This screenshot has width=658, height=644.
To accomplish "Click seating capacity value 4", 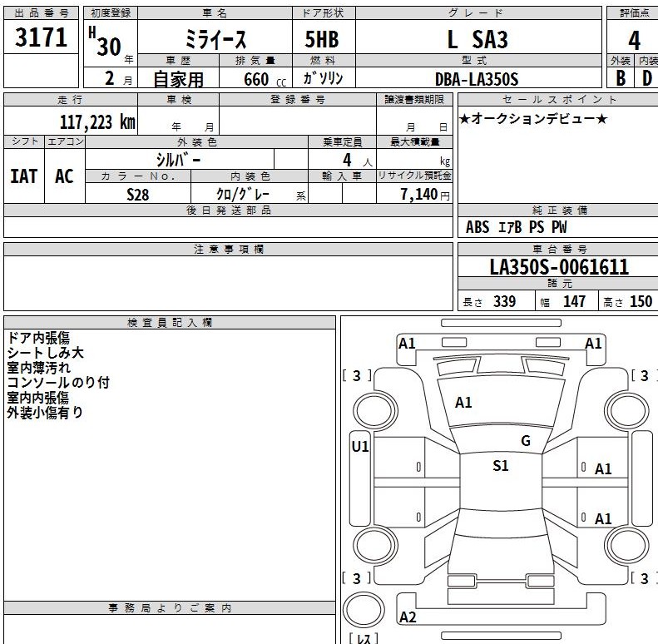I will coord(347,160).
